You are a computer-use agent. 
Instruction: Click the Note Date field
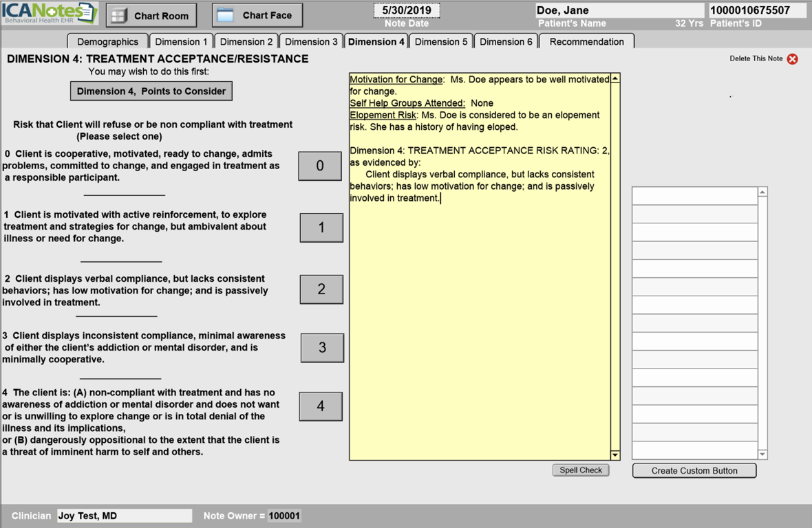[x=406, y=11]
